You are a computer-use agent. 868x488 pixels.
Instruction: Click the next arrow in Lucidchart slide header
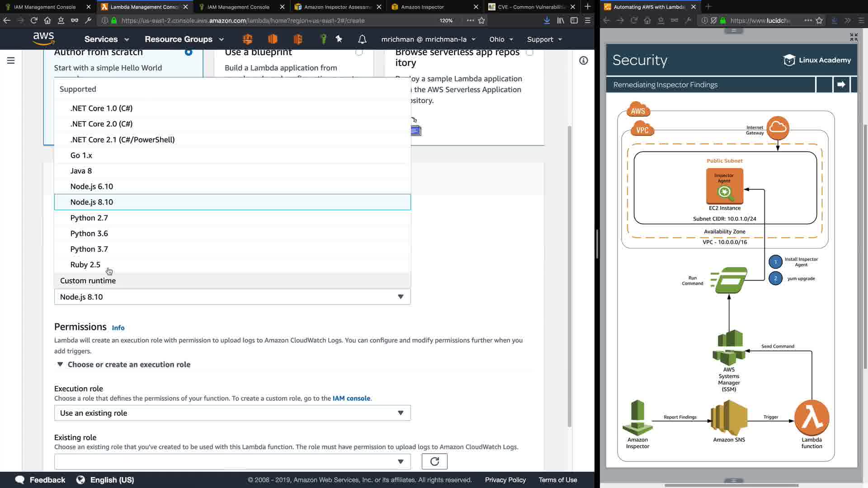(841, 84)
